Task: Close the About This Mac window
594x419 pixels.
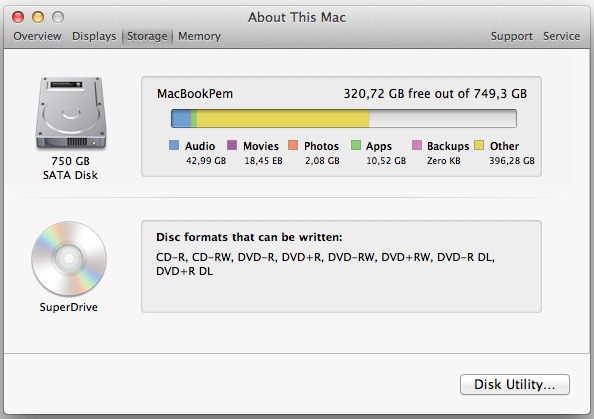Action: 18,17
